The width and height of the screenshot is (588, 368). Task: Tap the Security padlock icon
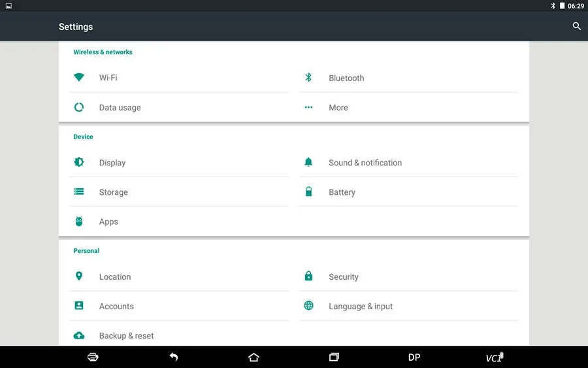point(308,276)
